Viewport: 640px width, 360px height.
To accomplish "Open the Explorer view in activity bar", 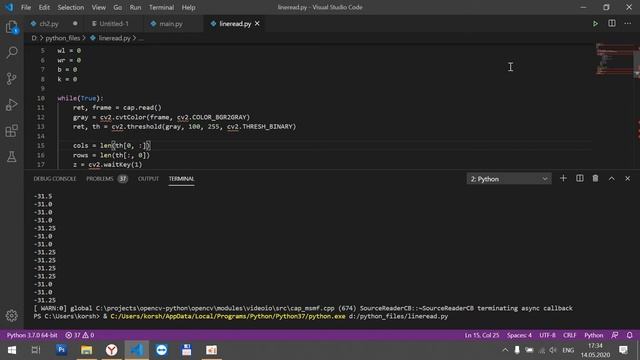I will [x=12, y=28].
